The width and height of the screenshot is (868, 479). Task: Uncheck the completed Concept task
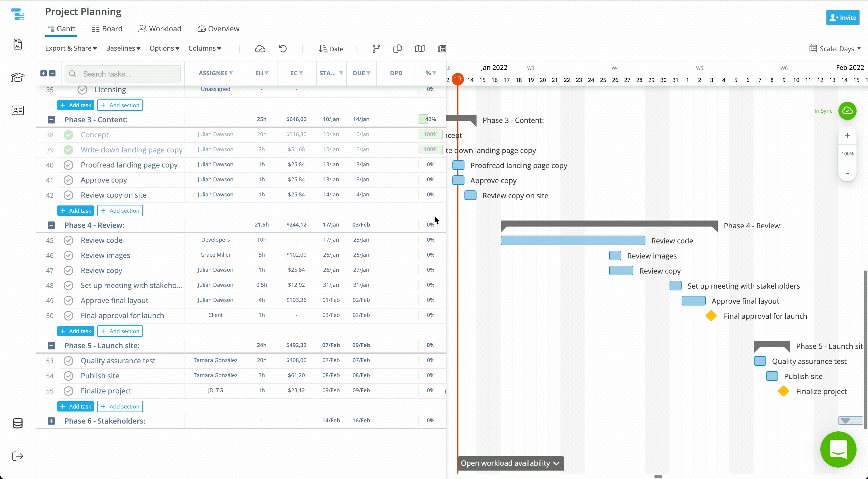coord(68,135)
